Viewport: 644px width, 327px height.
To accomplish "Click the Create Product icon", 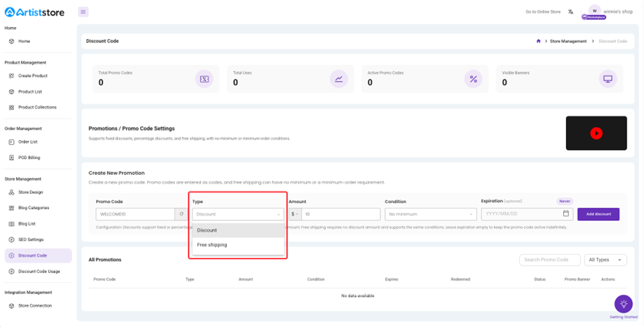I will (x=11, y=76).
